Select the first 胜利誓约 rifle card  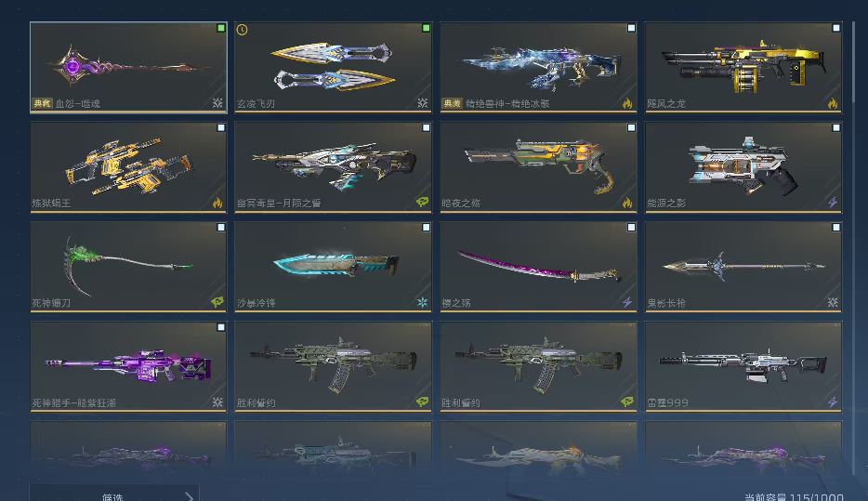tap(334, 366)
